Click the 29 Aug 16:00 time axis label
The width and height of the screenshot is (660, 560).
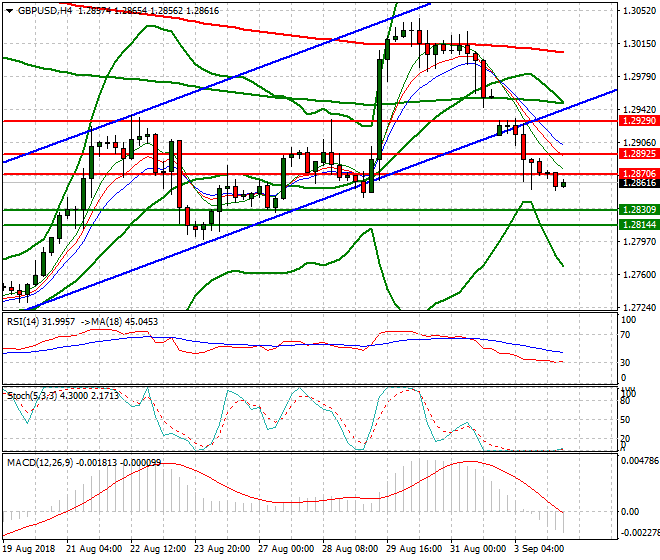(414, 549)
